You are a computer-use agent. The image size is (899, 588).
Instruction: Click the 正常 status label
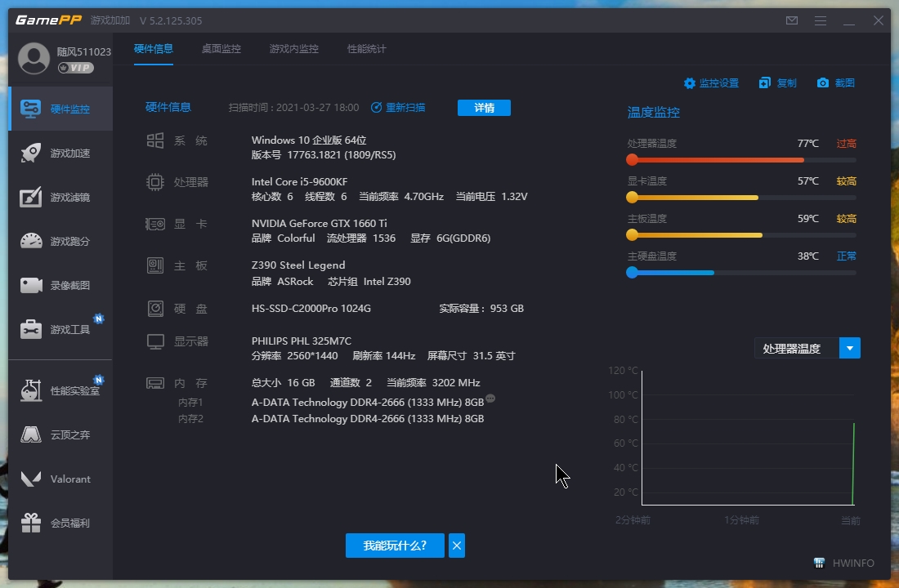coord(846,256)
